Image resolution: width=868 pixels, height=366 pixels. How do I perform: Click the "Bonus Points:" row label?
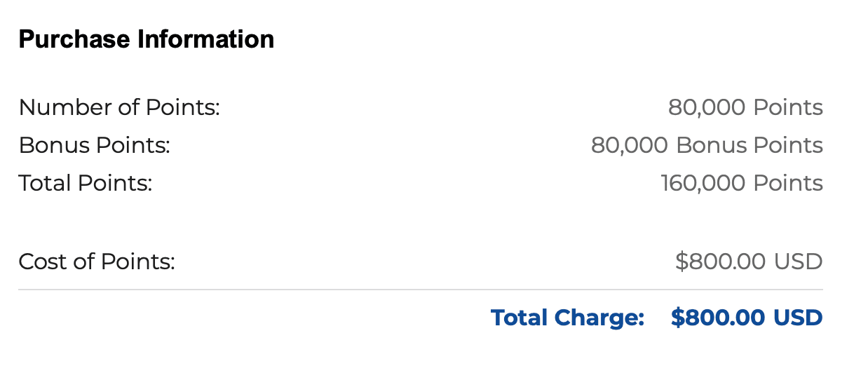tap(95, 146)
